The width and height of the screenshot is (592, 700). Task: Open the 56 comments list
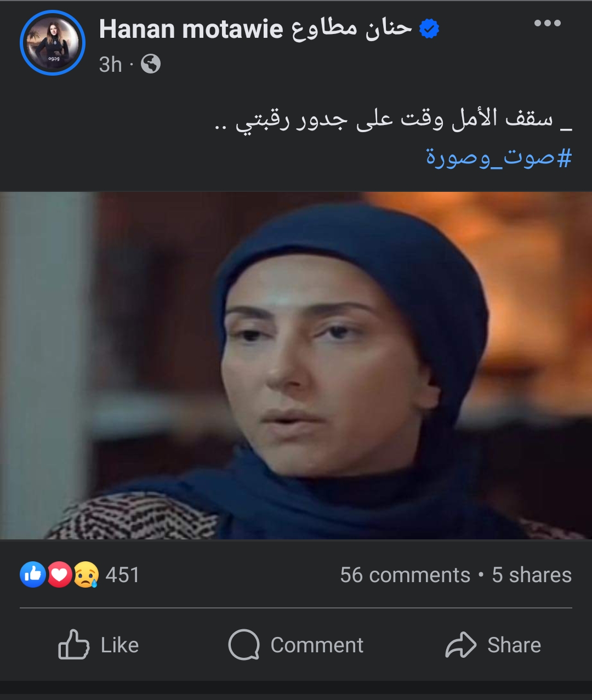pyautogui.click(x=405, y=575)
